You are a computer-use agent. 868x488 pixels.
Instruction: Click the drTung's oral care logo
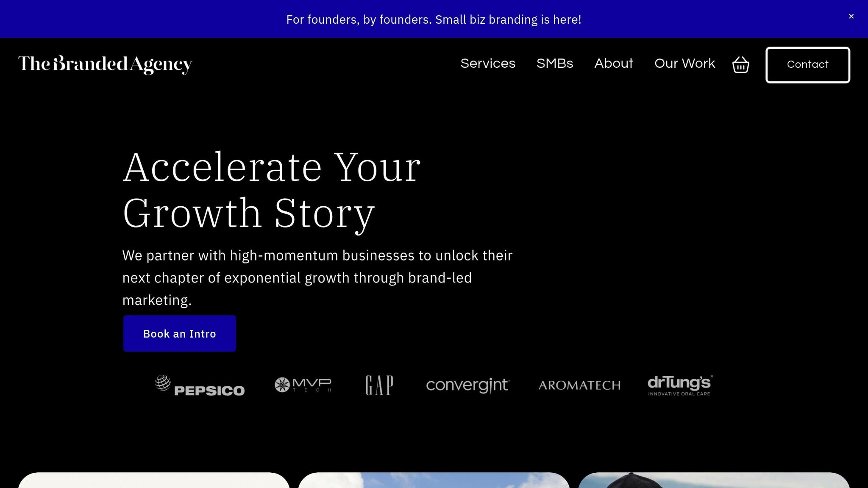click(679, 385)
